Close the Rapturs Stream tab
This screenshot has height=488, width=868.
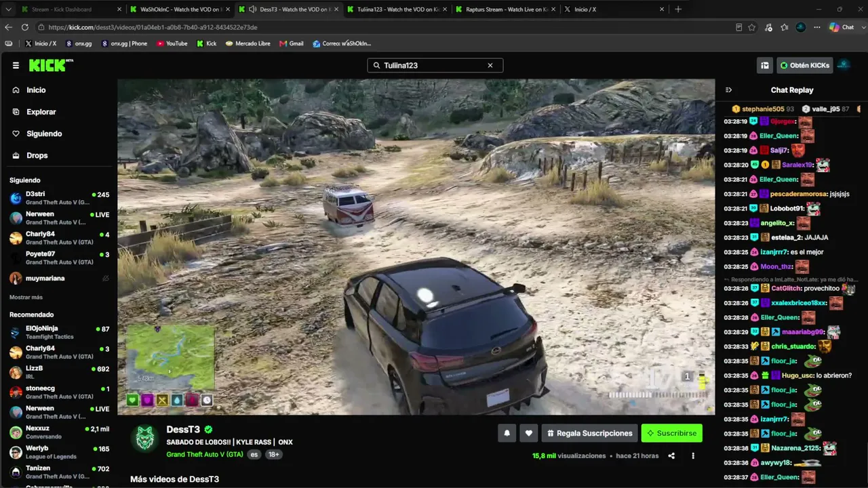coord(553,9)
